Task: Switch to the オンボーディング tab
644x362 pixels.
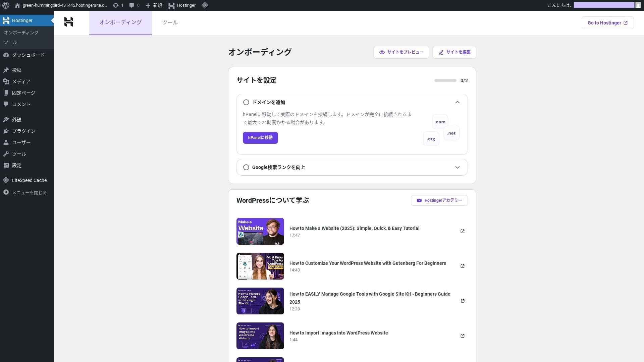Action: tap(120, 23)
